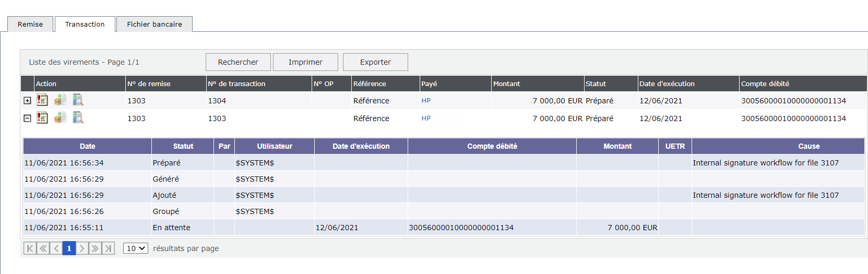Click the next page arrow
Image resolution: width=868 pixels, height=274 pixels.
click(82, 248)
